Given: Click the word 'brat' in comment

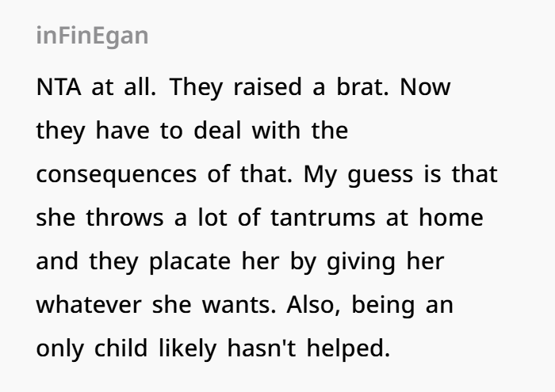Looking at the screenshot, I should pyautogui.click(x=362, y=87).
